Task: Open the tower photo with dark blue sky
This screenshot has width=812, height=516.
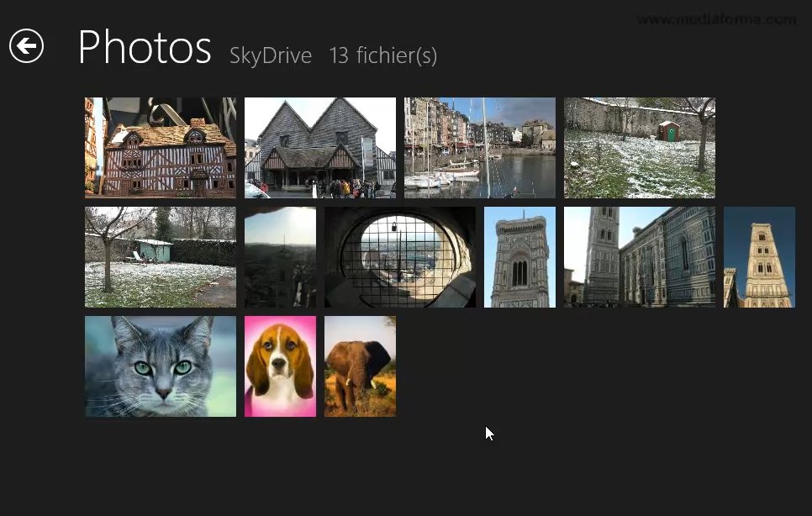Action: pyautogui.click(x=759, y=257)
